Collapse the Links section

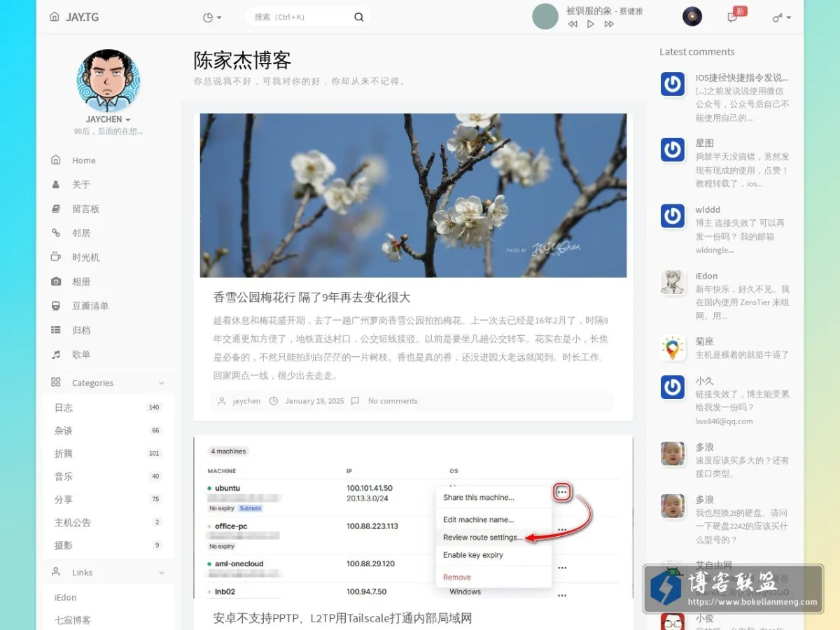click(x=108, y=573)
